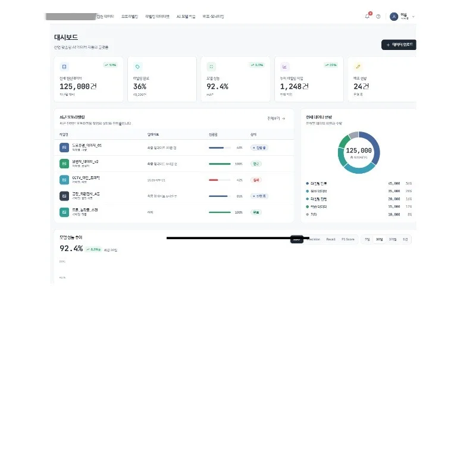Click the red progress bar at 42%
The image size is (476, 476).
coord(214,180)
